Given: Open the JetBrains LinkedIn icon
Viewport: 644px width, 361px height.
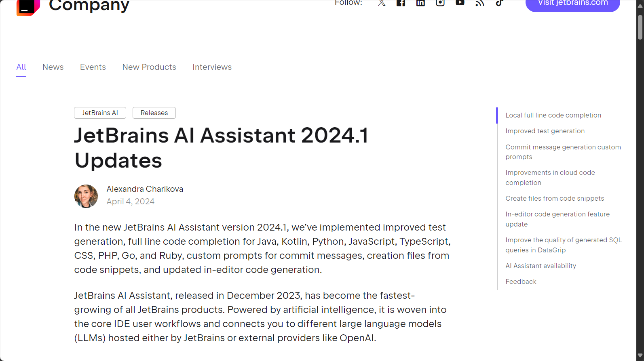Looking at the screenshot, I should pos(420,3).
